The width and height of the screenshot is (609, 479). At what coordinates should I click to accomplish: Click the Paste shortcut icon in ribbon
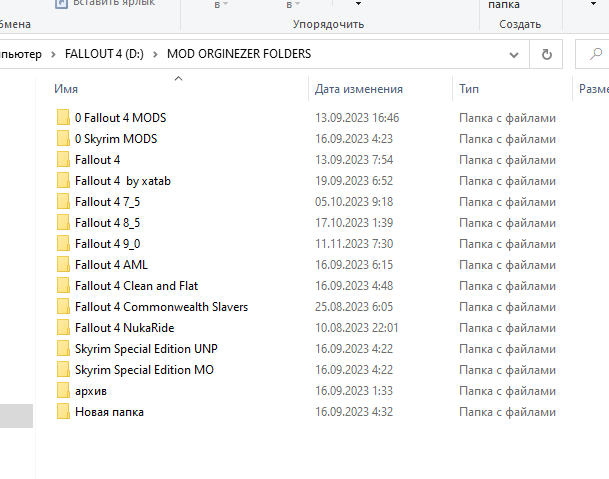tap(59, 4)
